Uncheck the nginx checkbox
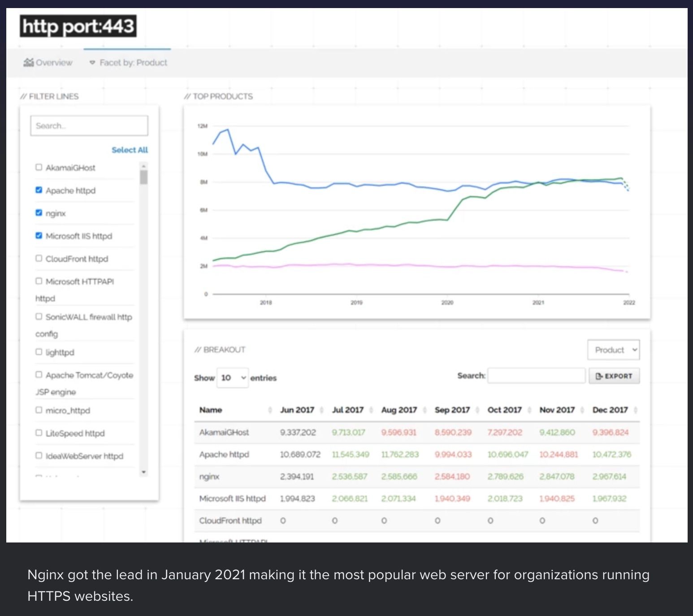 (x=39, y=213)
